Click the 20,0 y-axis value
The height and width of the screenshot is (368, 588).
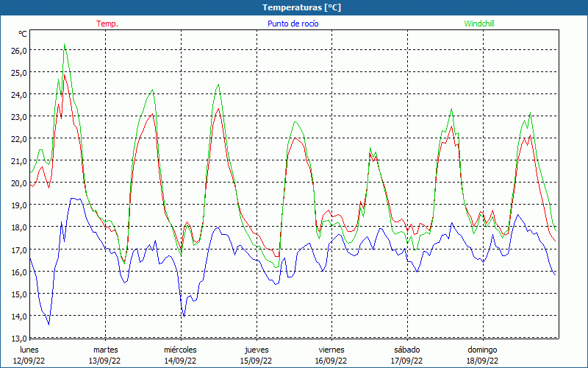[x=18, y=183]
